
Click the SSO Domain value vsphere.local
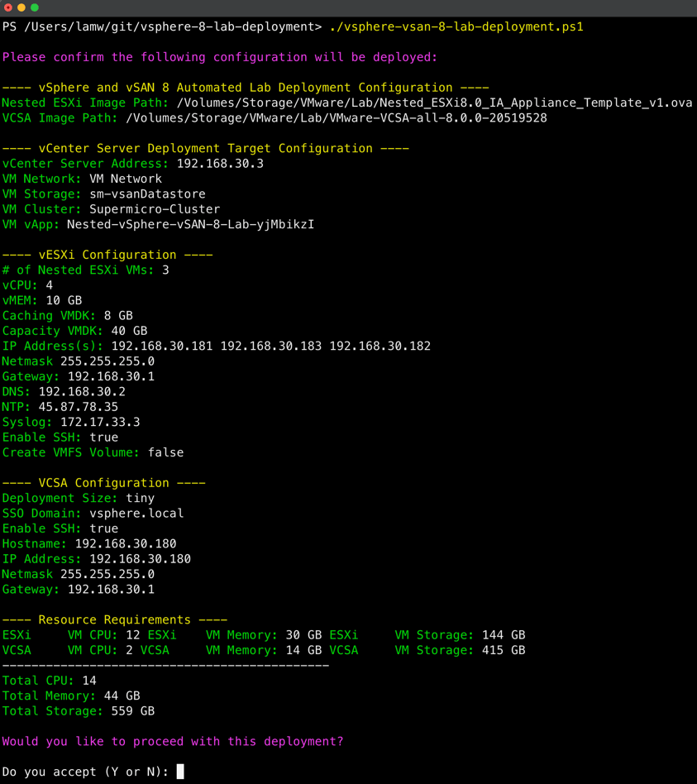[136, 514]
